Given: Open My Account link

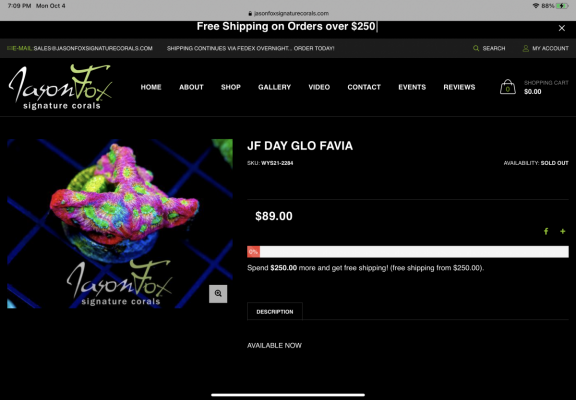Looking at the screenshot, I should pos(550,48).
